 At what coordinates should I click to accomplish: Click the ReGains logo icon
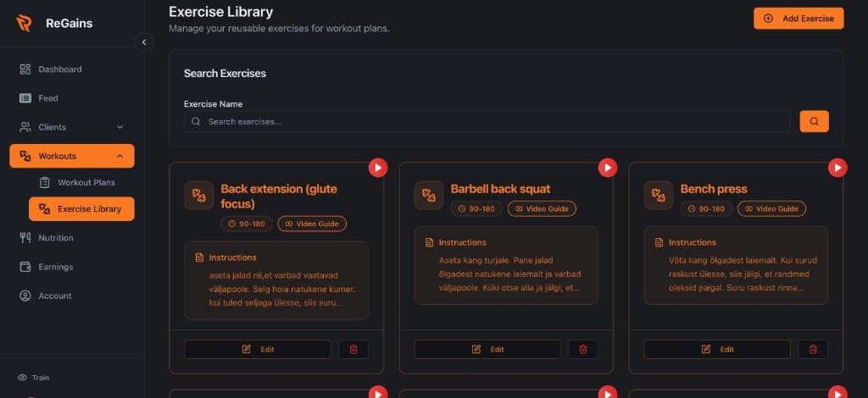pos(24,23)
